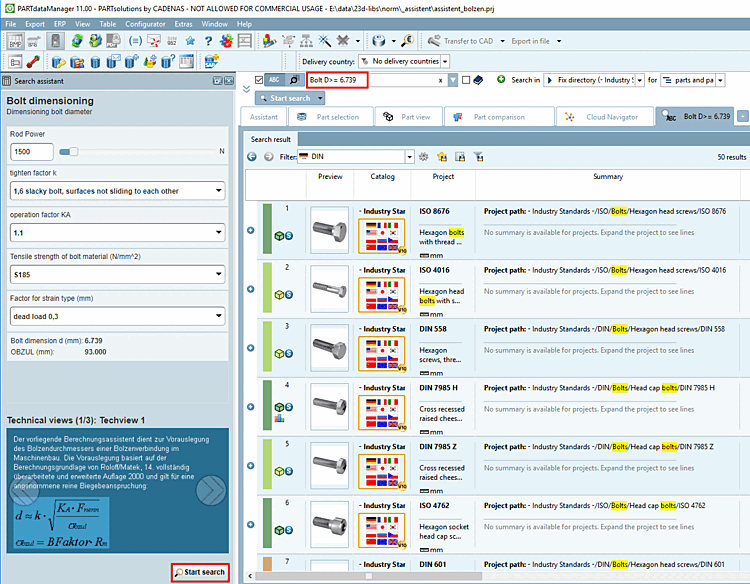
Task: Click Start search in Search assistant panel
Action: (x=200, y=572)
